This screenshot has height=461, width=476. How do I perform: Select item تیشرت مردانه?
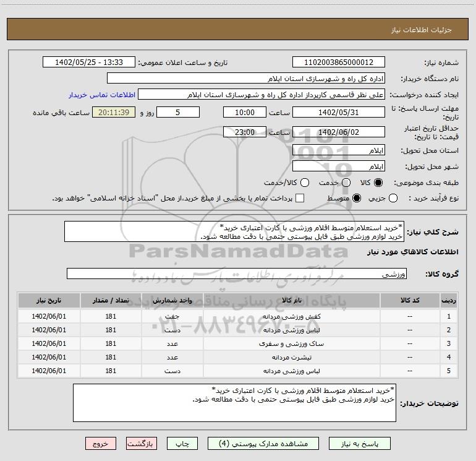(291, 358)
